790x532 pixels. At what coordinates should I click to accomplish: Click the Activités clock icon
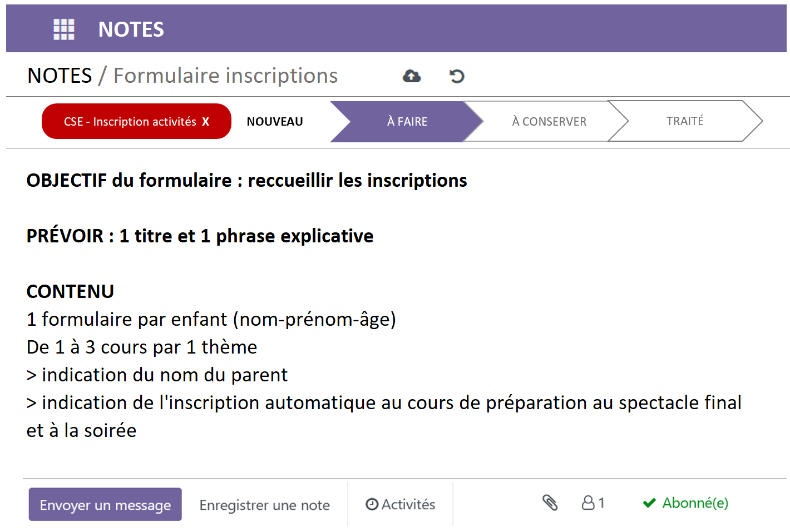372,504
